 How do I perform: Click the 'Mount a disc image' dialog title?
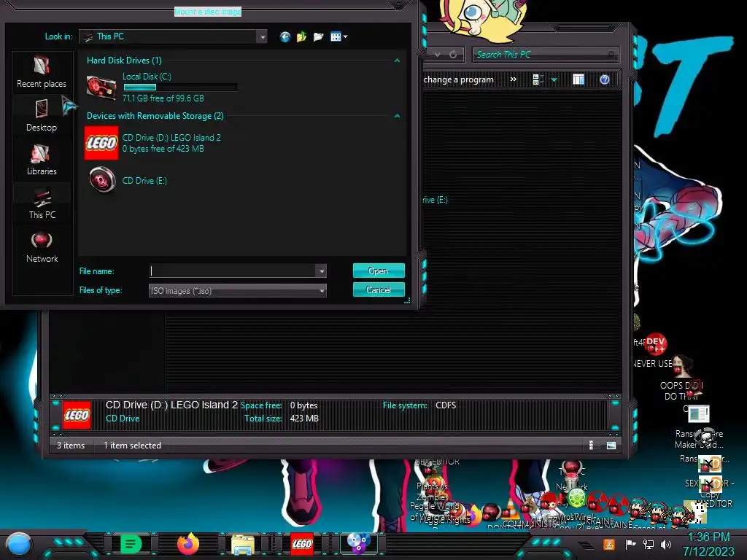[208, 12]
